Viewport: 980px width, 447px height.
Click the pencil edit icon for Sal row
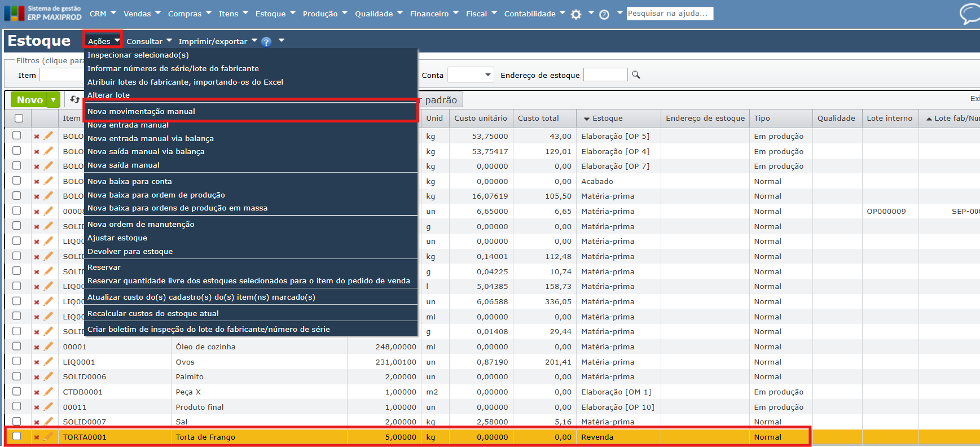pos(49,422)
